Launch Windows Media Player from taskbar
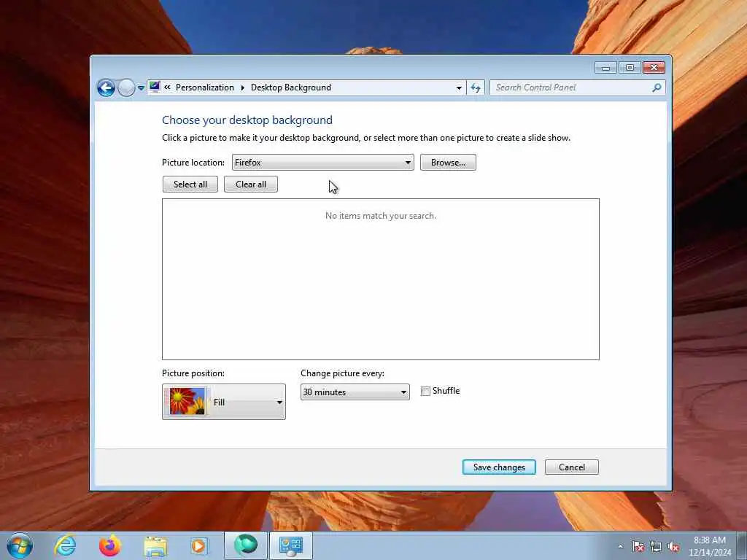This screenshot has width=747, height=560. pos(200,545)
